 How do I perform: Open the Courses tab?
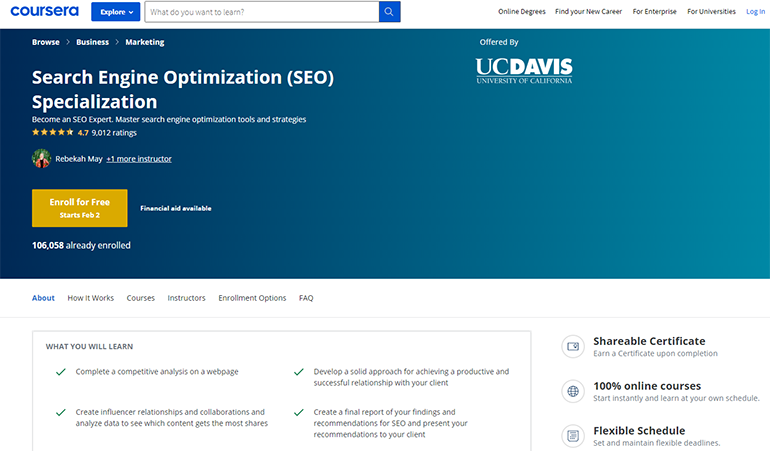(x=141, y=298)
